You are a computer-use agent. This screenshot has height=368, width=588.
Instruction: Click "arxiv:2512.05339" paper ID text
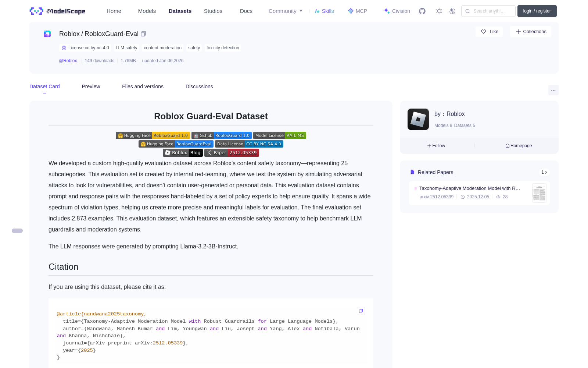[437, 197]
